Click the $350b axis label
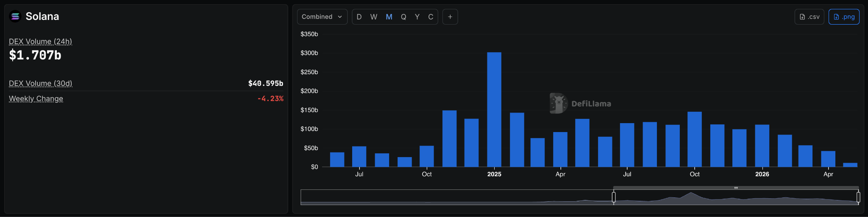Viewport: 868px width, 217px height. [309, 34]
